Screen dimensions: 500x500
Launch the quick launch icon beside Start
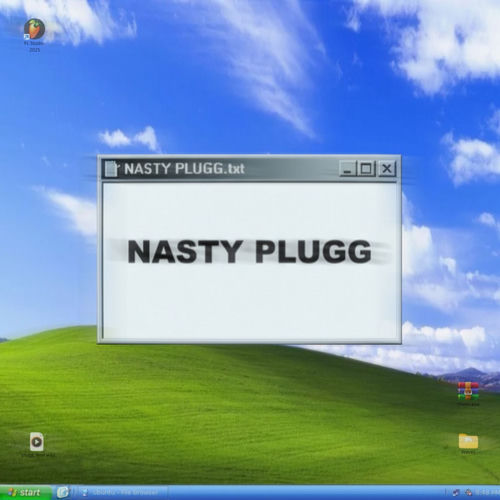[62, 492]
